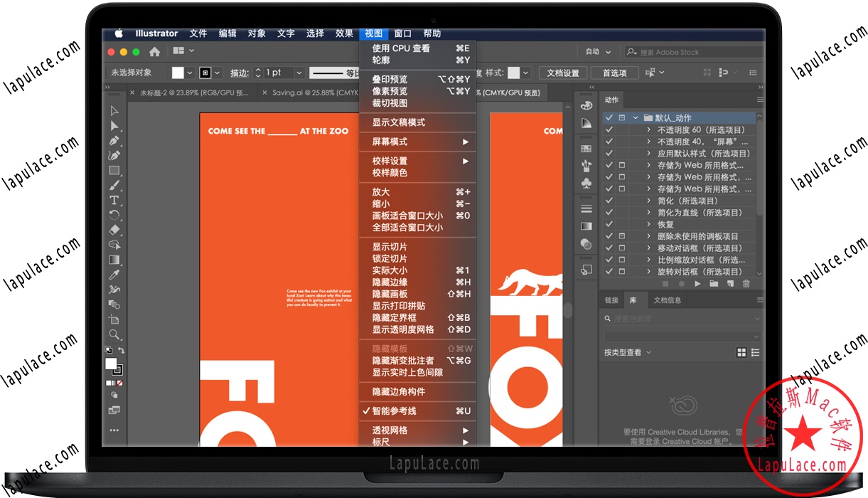The height and width of the screenshot is (498, 868).
Task: Expand the 比例缩放对话框 action
Action: (x=649, y=260)
